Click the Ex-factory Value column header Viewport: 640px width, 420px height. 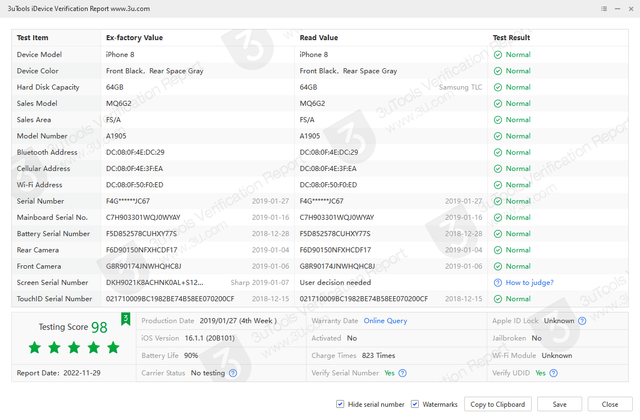pyautogui.click(x=134, y=38)
